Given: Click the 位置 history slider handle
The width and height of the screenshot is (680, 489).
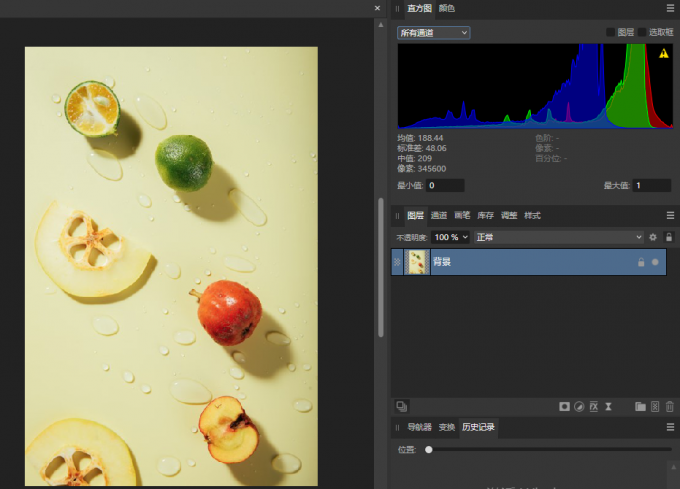Looking at the screenshot, I should click(428, 450).
